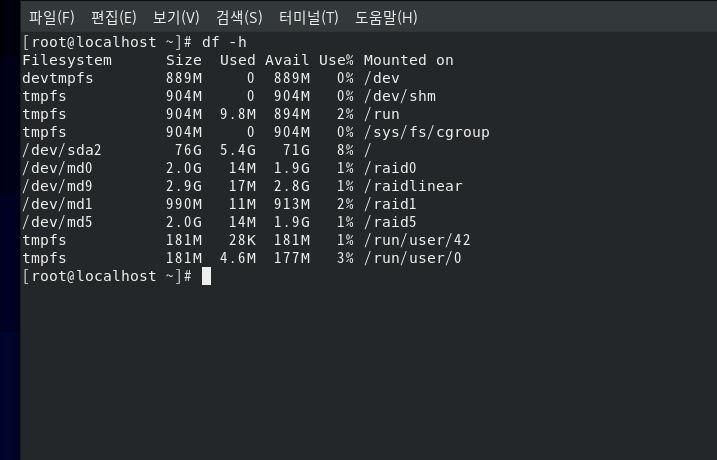Click the '990M' size value
This screenshot has height=460, width=717.
(x=183, y=204)
